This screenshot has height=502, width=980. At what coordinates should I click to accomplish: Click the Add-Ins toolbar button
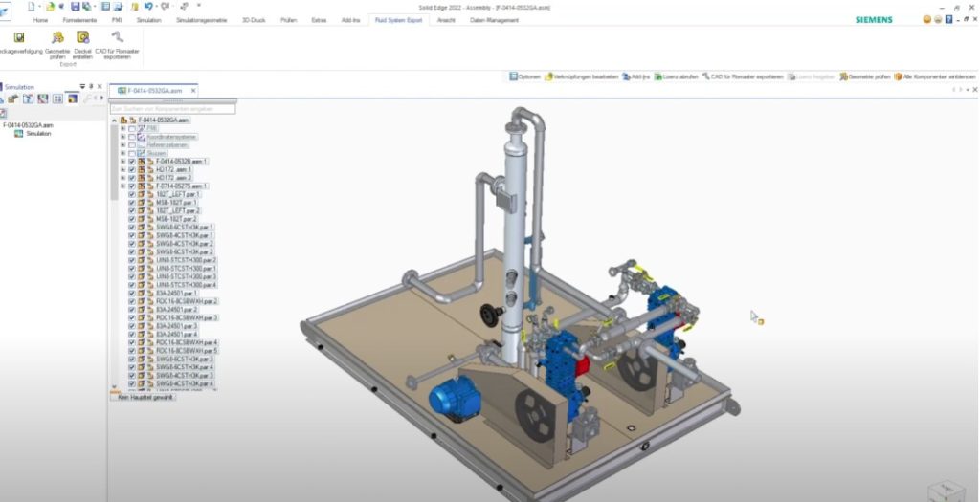tap(636, 76)
